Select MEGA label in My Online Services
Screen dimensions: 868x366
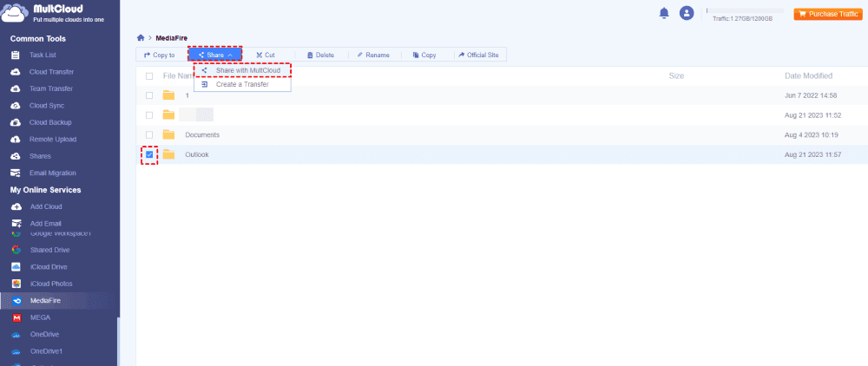coord(41,318)
